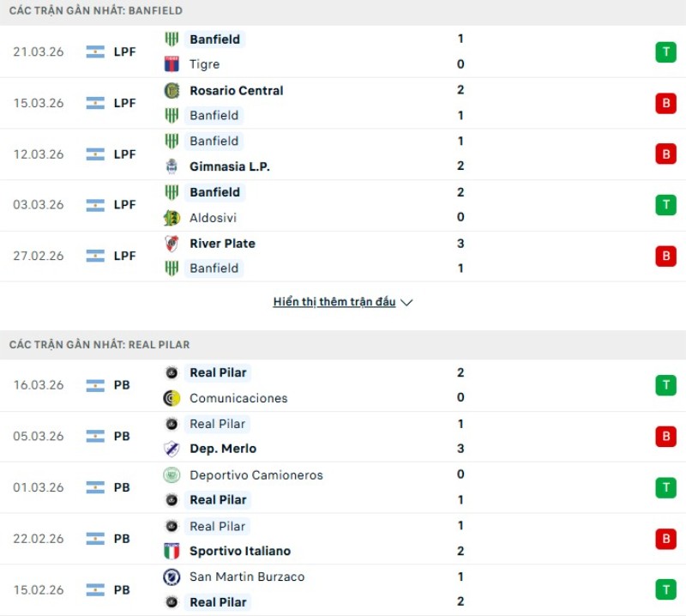Click red B badge for River Plate match
Viewport: 686px width, 616px height.
pyautogui.click(x=665, y=256)
